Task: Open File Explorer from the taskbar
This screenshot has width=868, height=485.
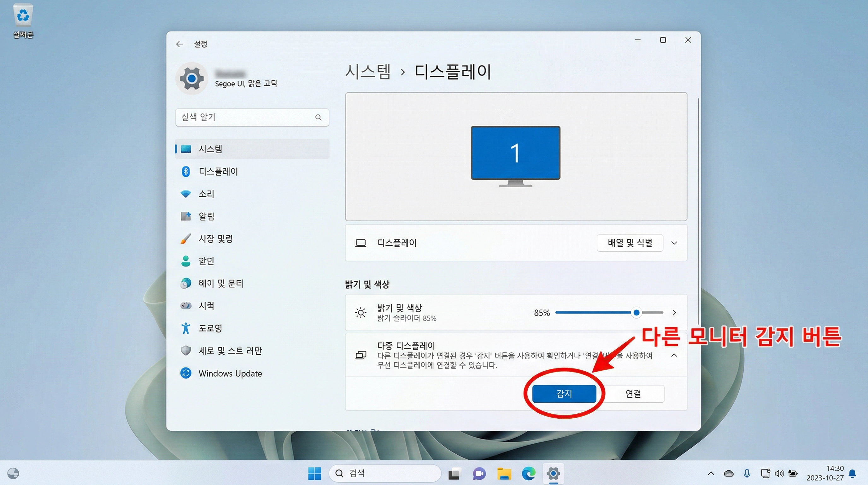Action: tap(504, 473)
